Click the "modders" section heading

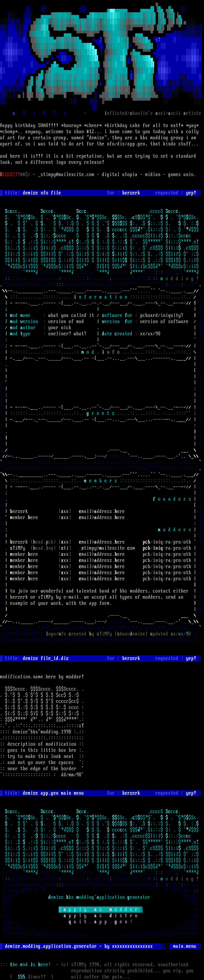(174, 529)
